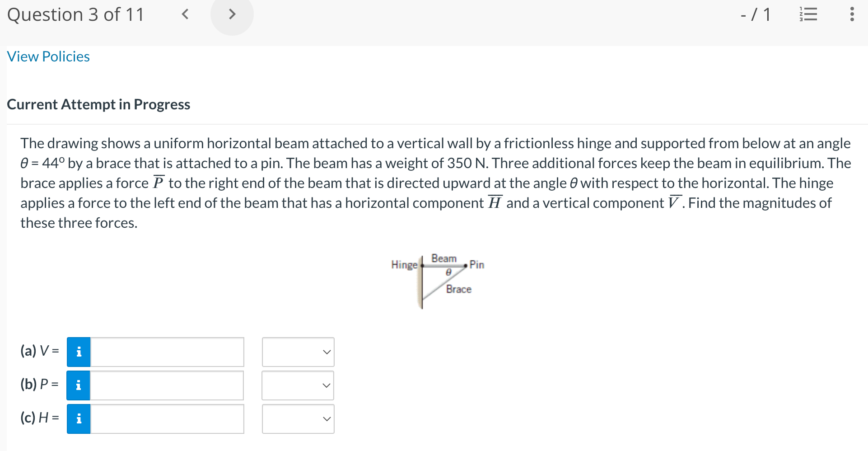Click inside the P answer input field
Image resolution: width=868 pixels, height=451 pixels.
[x=166, y=385]
